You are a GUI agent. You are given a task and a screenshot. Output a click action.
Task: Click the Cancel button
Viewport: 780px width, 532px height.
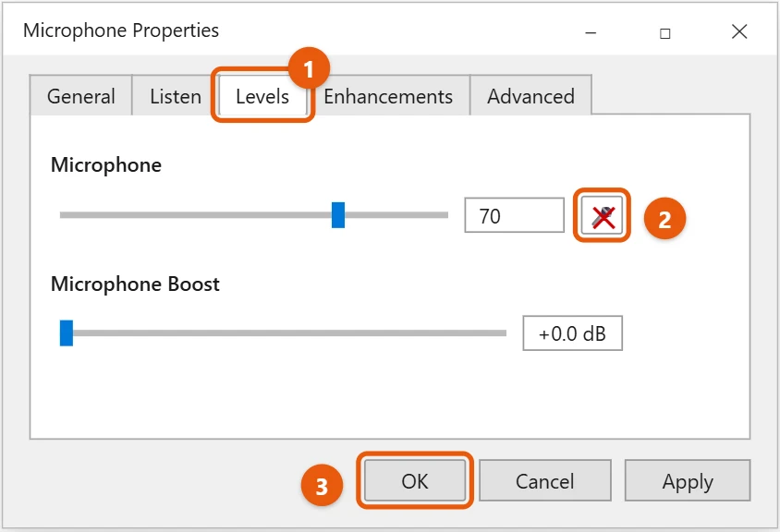point(544,481)
